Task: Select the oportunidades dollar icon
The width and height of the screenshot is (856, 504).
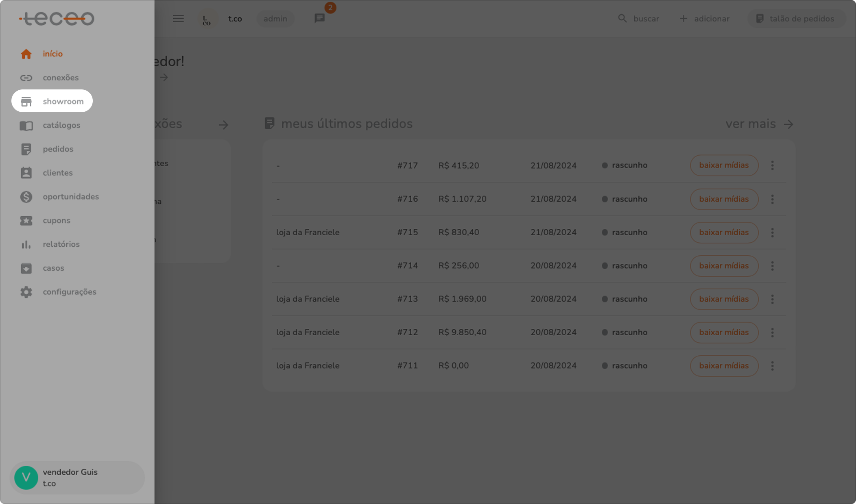Action: [x=26, y=197]
